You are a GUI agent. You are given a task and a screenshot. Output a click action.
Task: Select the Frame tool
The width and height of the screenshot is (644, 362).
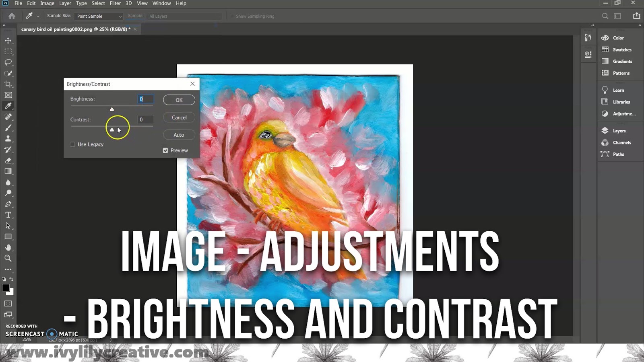[x=8, y=95]
